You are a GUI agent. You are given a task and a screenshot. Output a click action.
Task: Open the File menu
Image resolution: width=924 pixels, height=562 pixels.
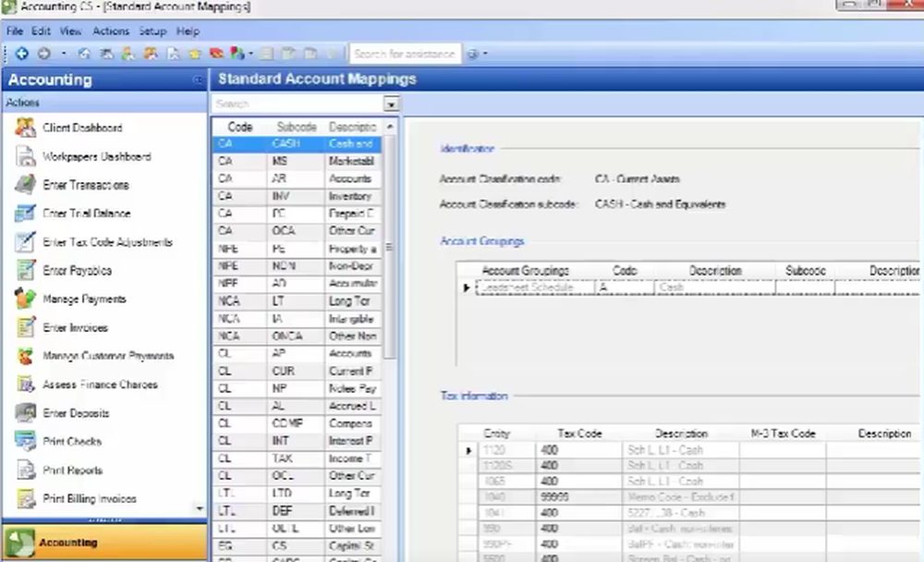(x=14, y=31)
